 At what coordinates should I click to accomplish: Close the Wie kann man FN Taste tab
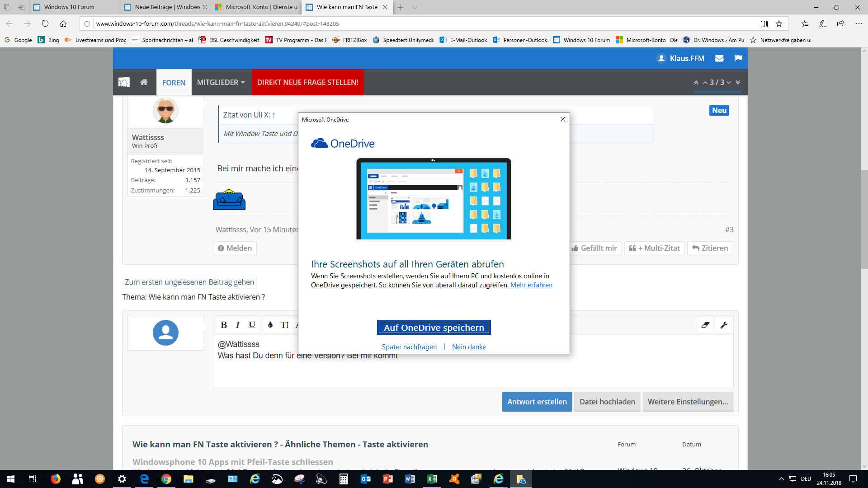click(x=385, y=7)
